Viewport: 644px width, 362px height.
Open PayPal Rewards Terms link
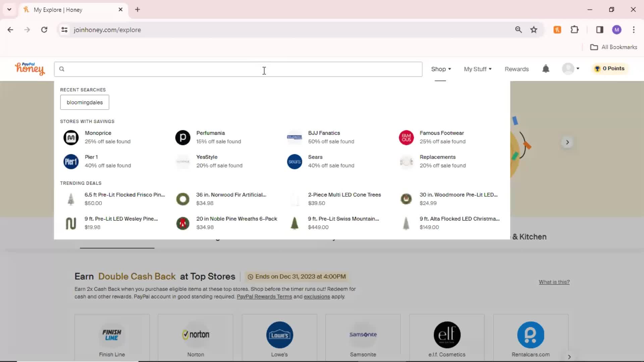[x=264, y=297]
